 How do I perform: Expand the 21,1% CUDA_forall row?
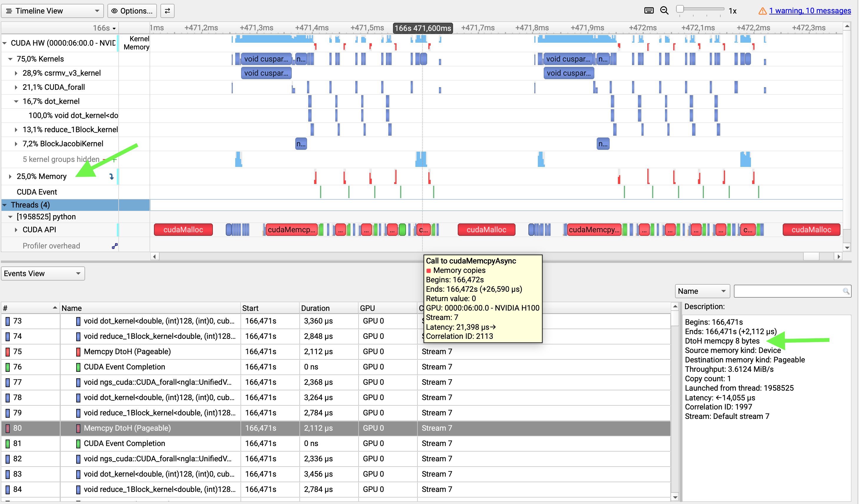pos(16,87)
